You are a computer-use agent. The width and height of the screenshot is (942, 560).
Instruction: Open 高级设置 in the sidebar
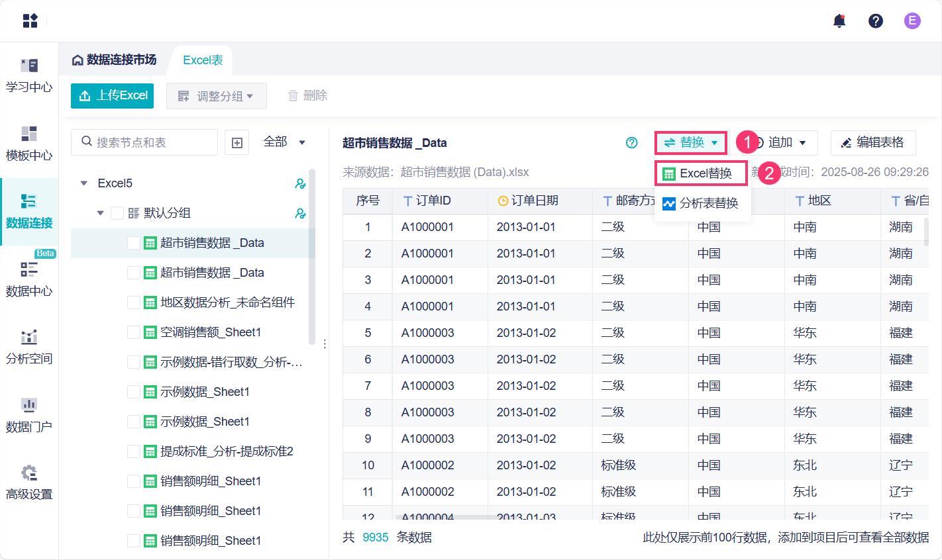point(29,483)
